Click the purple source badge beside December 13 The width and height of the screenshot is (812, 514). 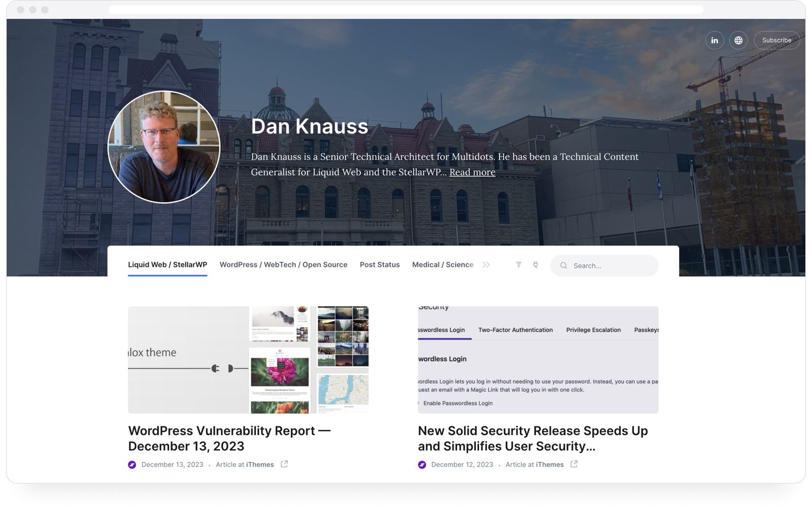132,464
